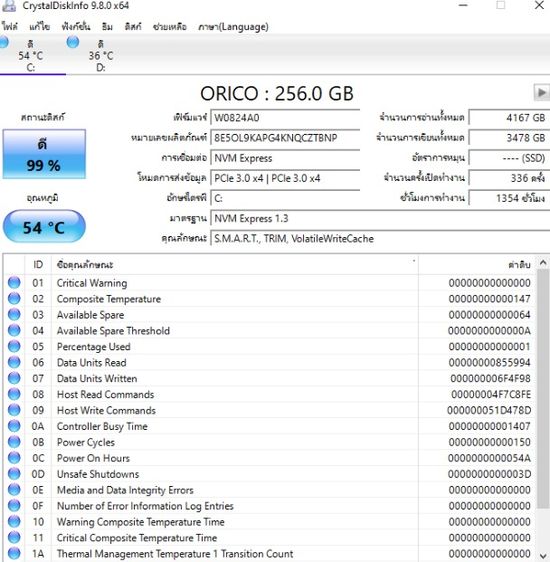Select the Percentage Used attribute name
Screen dimensions: 550x562
(x=94, y=347)
